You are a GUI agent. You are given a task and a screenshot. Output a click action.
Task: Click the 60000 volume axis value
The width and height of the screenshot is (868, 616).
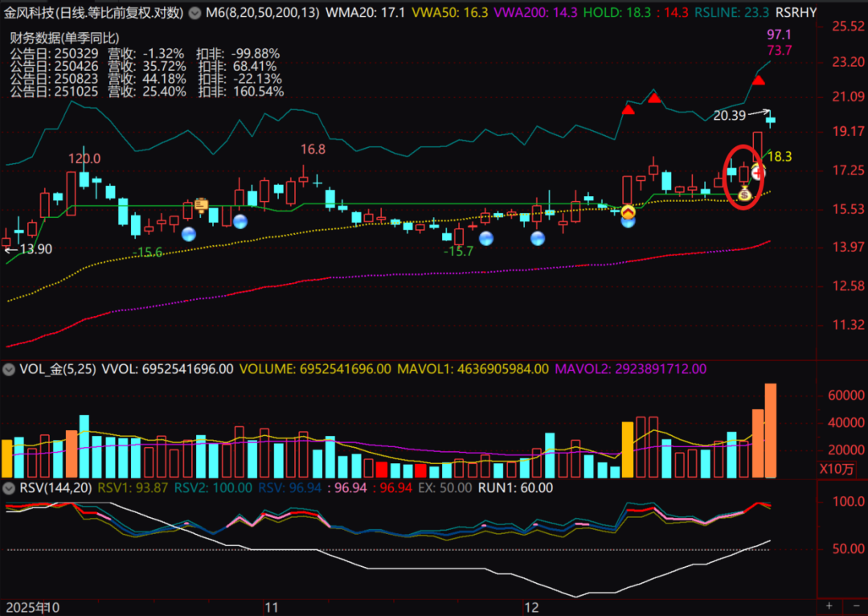click(x=845, y=396)
